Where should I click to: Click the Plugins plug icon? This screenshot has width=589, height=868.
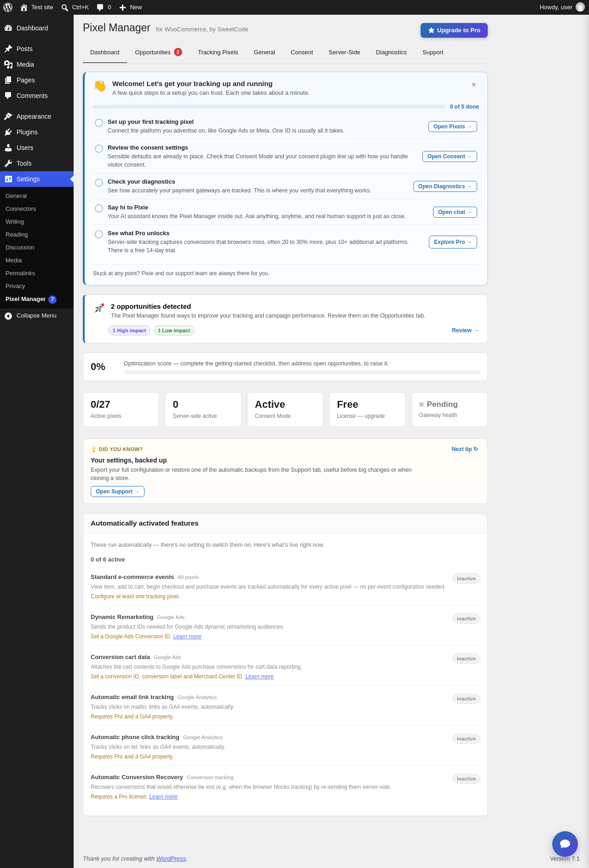click(8, 132)
